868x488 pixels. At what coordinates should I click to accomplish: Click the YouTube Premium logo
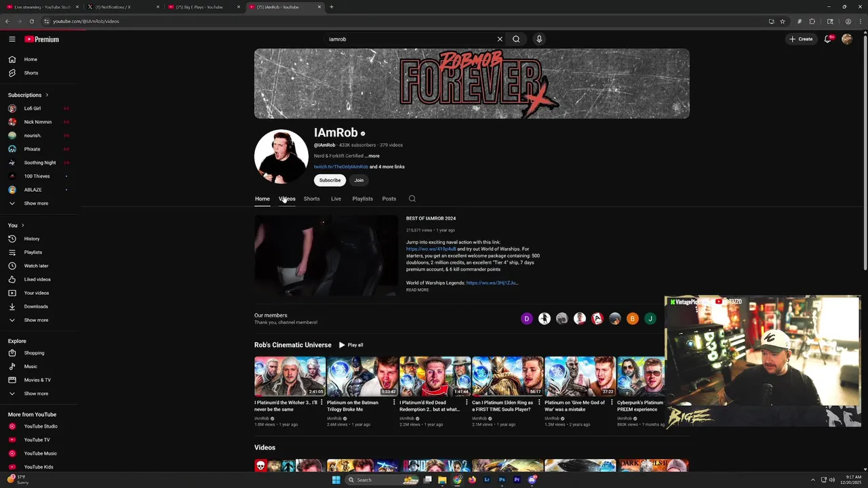(x=42, y=39)
